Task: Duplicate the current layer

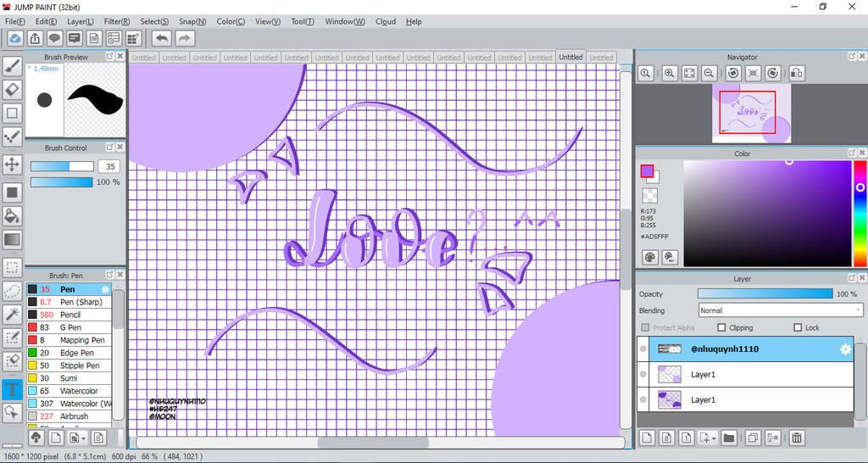Action: point(753,438)
